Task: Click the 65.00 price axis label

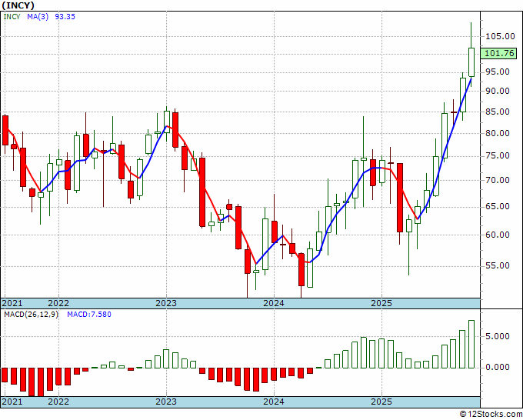Action: (498, 206)
